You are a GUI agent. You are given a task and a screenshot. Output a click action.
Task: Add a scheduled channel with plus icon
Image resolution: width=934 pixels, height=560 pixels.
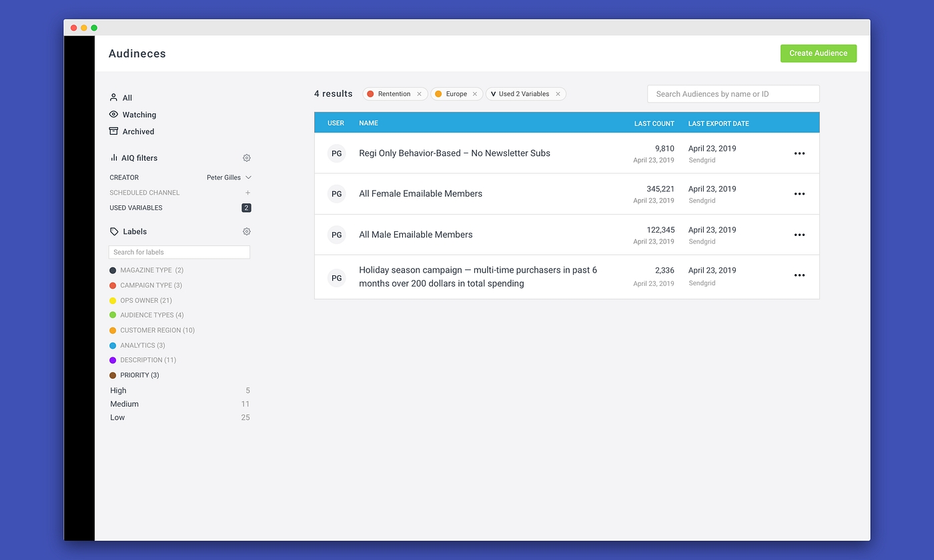(248, 193)
